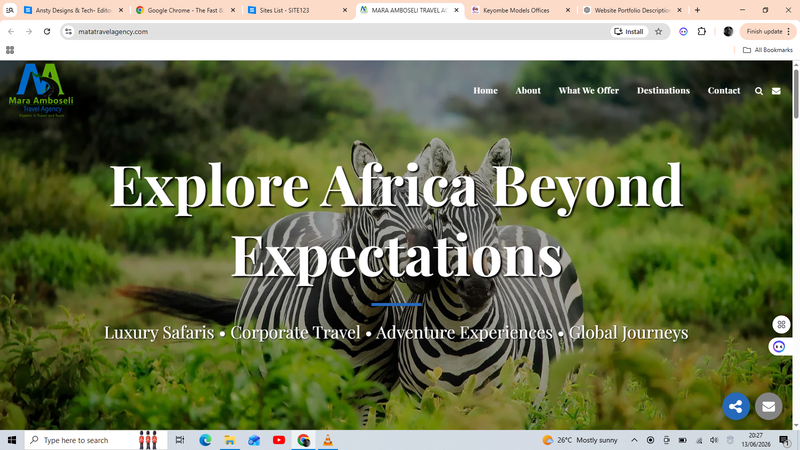The image size is (800, 450).
Task: Open the Destinations menu item
Action: (663, 90)
